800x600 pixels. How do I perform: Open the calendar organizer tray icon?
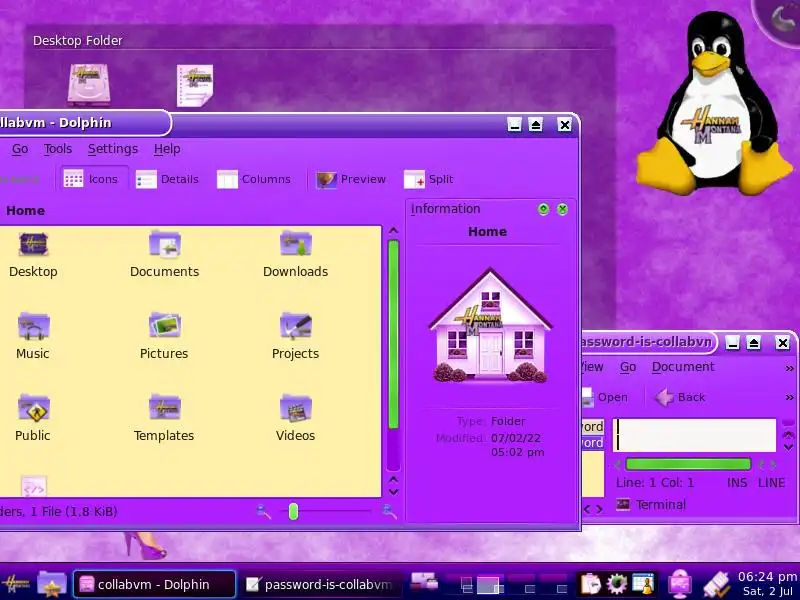(642, 584)
